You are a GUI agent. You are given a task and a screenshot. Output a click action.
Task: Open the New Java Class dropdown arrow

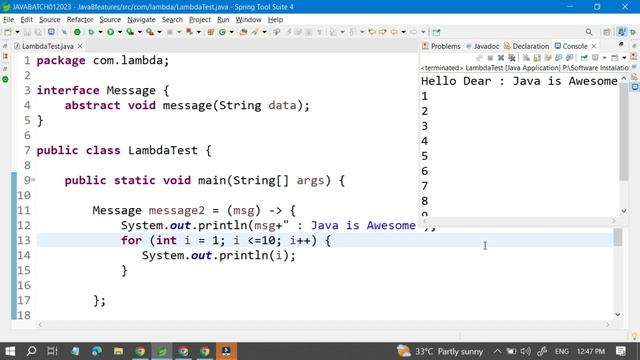(x=231, y=32)
